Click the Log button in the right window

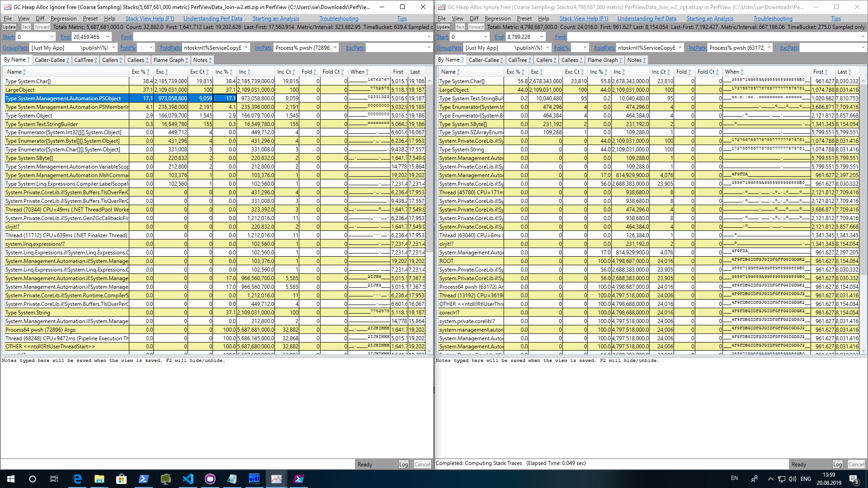click(x=837, y=464)
